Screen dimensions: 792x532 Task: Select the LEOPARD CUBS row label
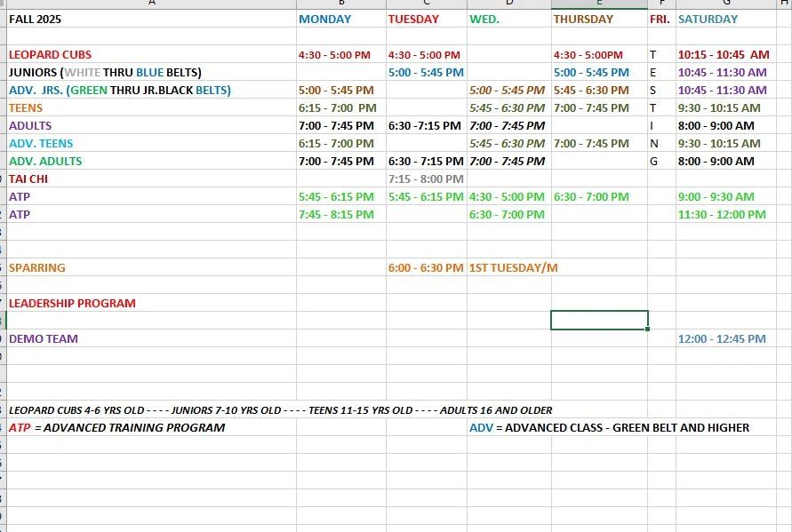[51, 54]
